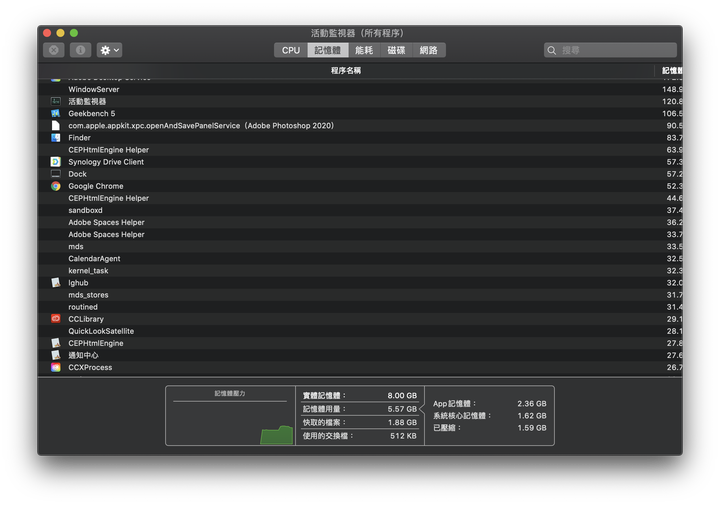Select the WindowServer process row

360,89
